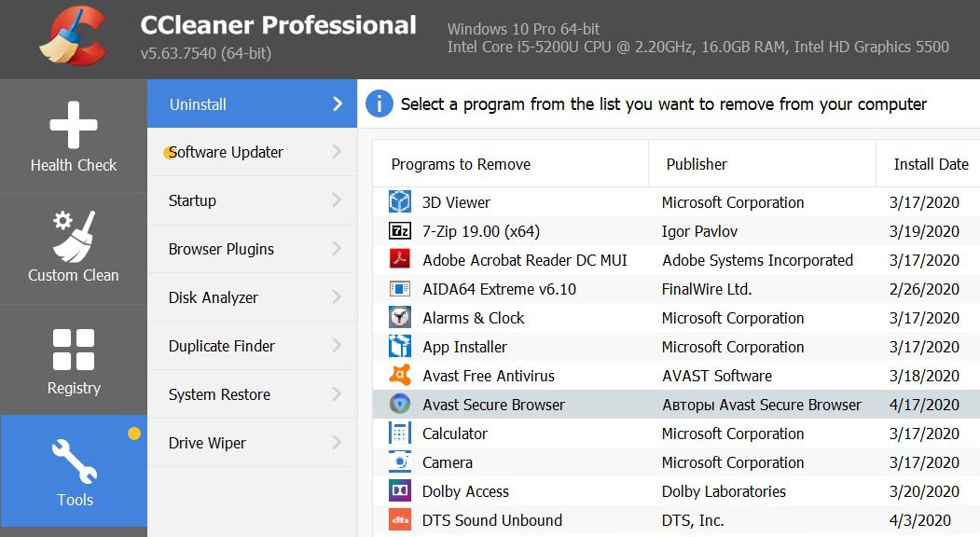980x537 pixels.
Task: Open Tools via wrench icon
Action: click(75, 461)
